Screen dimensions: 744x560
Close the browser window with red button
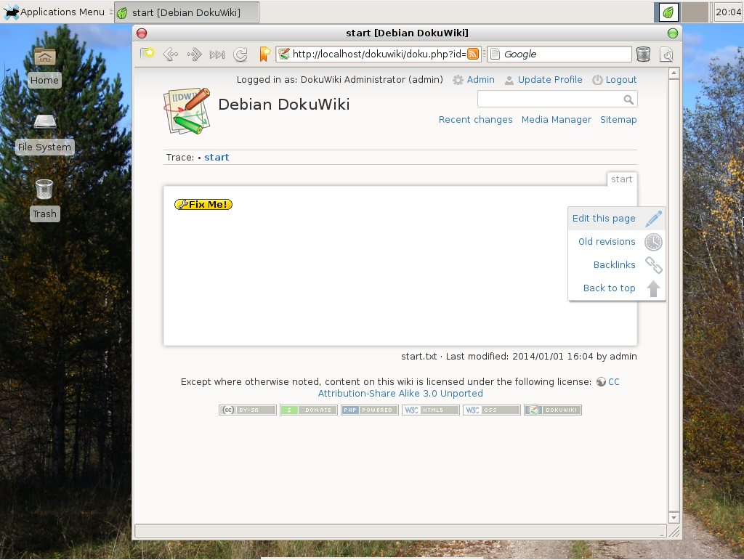[142, 33]
